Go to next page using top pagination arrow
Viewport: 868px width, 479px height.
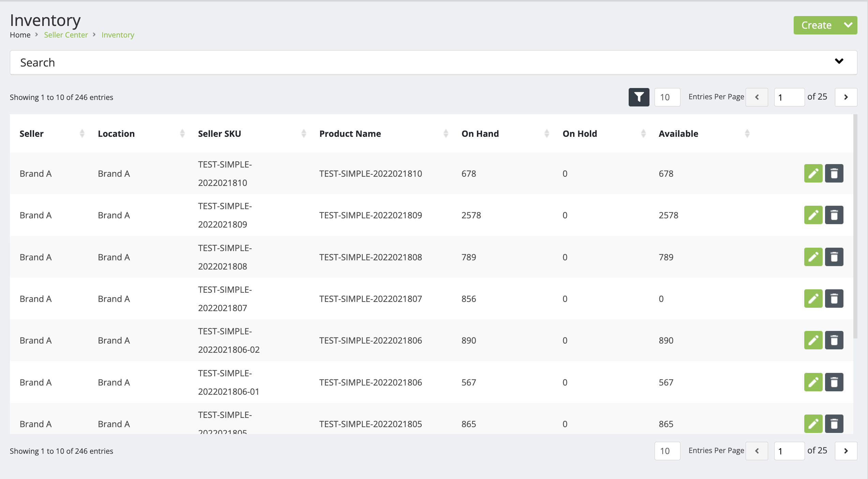tap(845, 97)
